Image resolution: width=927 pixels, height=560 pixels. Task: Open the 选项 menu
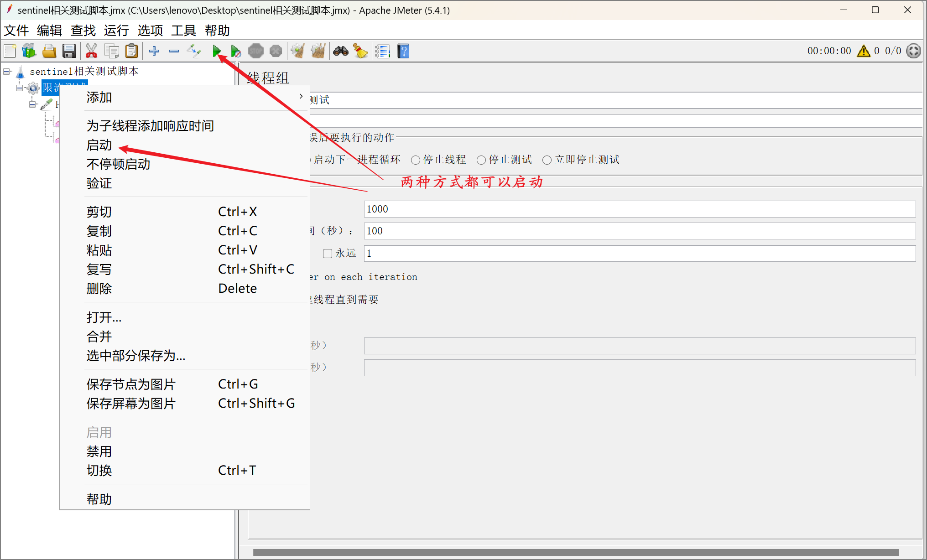point(150,31)
